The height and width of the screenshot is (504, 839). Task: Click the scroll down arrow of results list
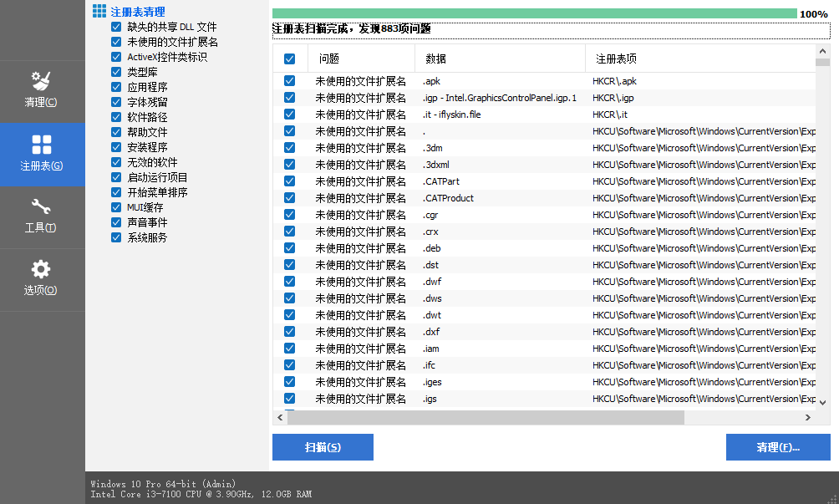pos(823,402)
